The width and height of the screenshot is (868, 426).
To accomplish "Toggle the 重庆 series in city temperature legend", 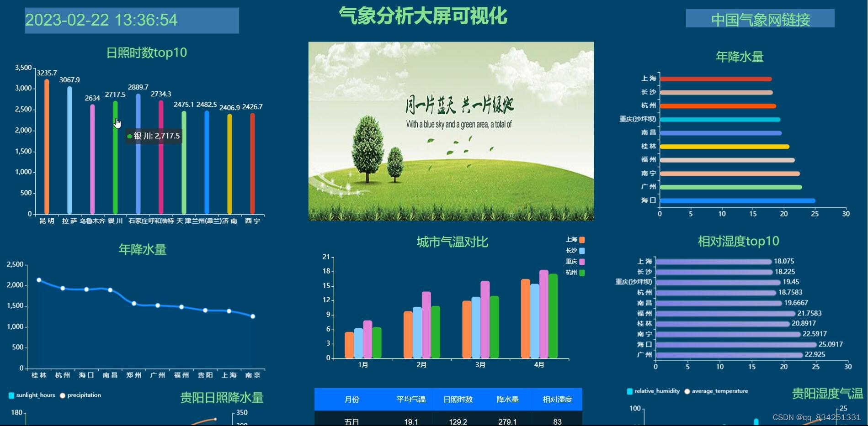I will coord(575,262).
